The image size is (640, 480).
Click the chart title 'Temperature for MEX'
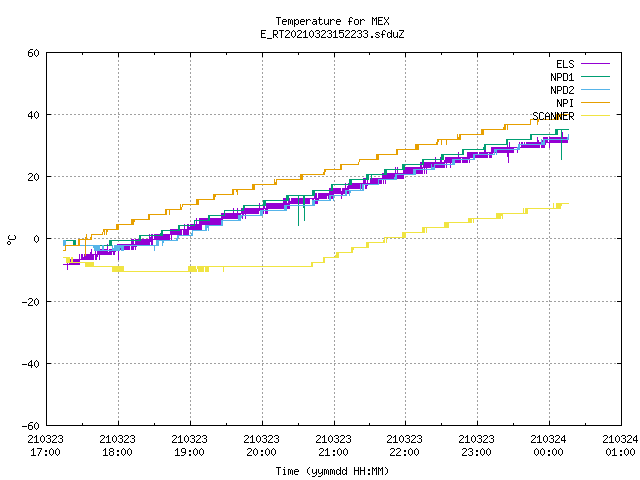pyautogui.click(x=332, y=21)
